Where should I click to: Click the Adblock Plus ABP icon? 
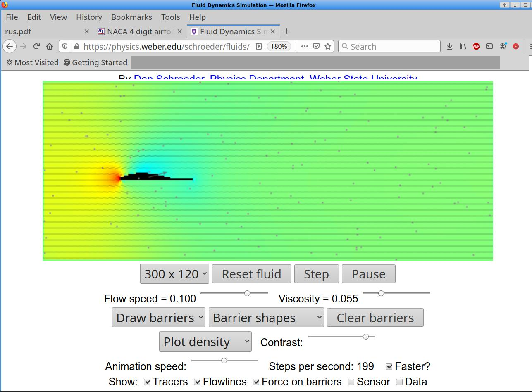pyautogui.click(x=476, y=46)
